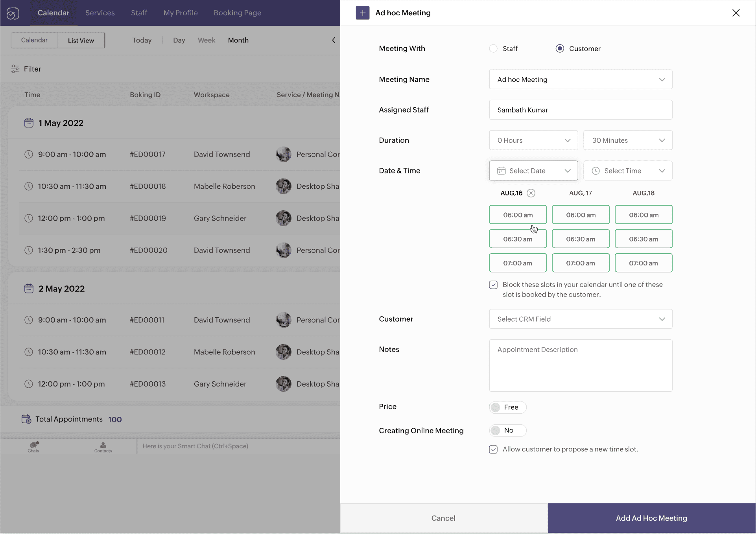
Task: Click the Notes appointment description field
Action: click(581, 365)
